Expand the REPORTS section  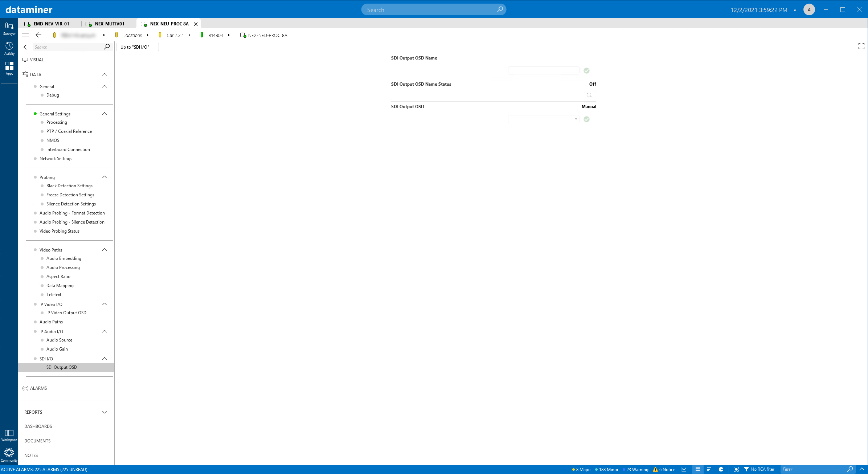(105, 412)
